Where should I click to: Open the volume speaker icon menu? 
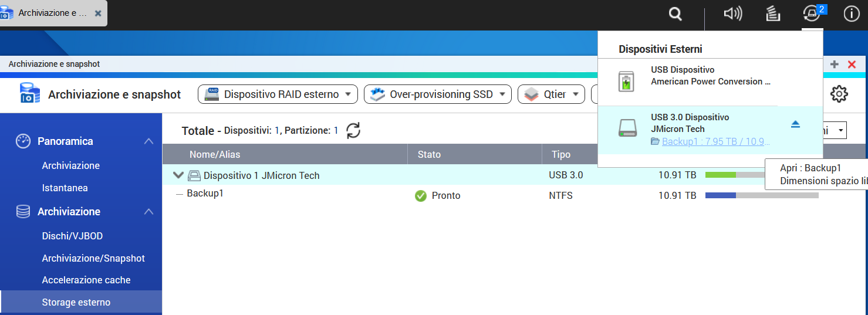coord(732,14)
